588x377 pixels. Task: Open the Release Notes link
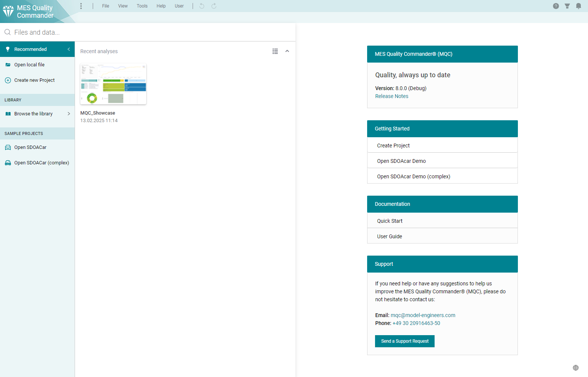(x=392, y=96)
